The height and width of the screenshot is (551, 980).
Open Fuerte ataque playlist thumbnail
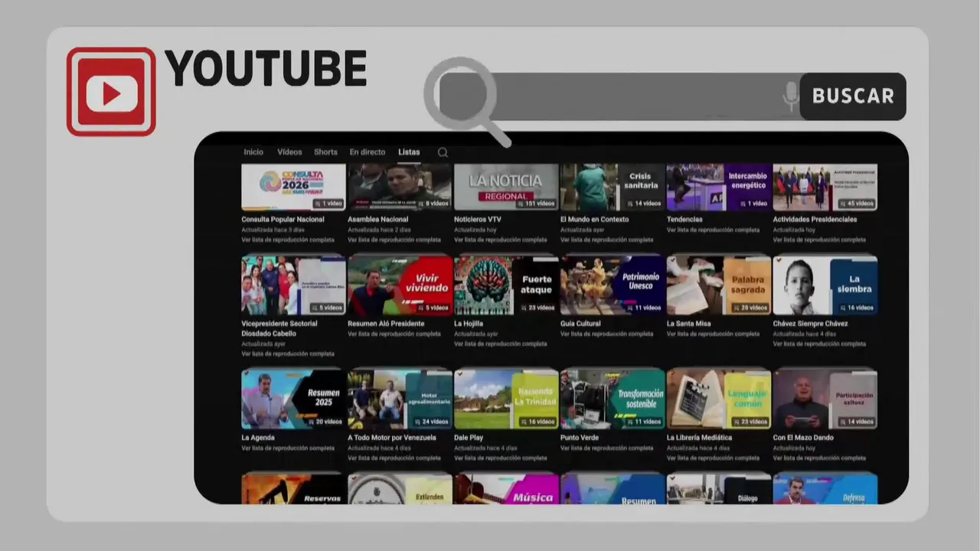coord(506,285)
